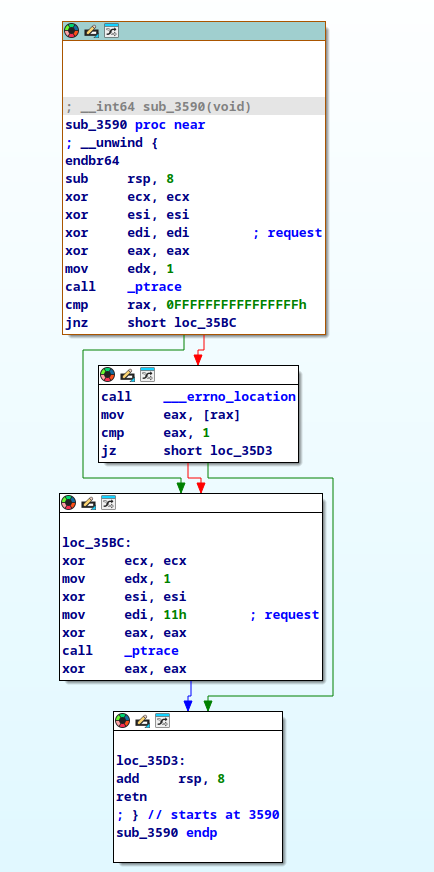The image size is (434, 872).
Task: Click the ___errno_location call target
Action: [x=229, y=397]
